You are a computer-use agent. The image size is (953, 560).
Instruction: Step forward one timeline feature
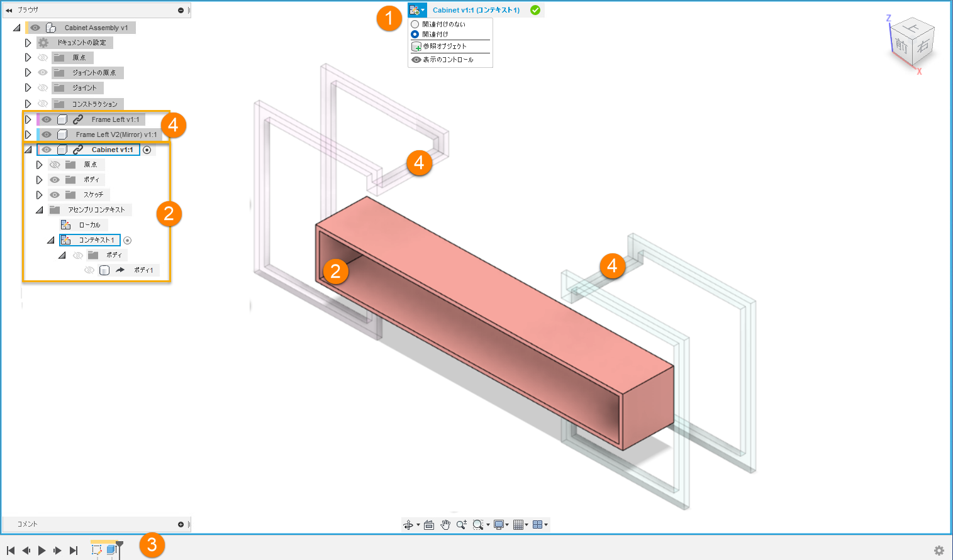point(57,551)
